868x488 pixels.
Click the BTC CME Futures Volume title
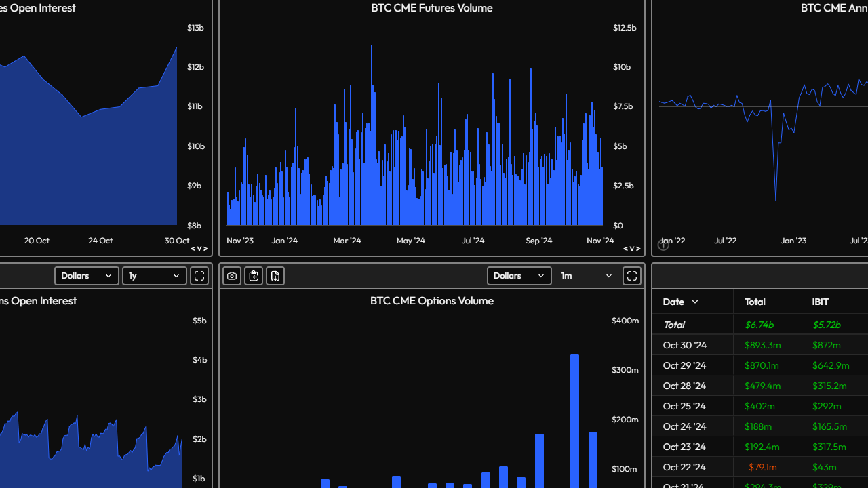tap(432, 8)
